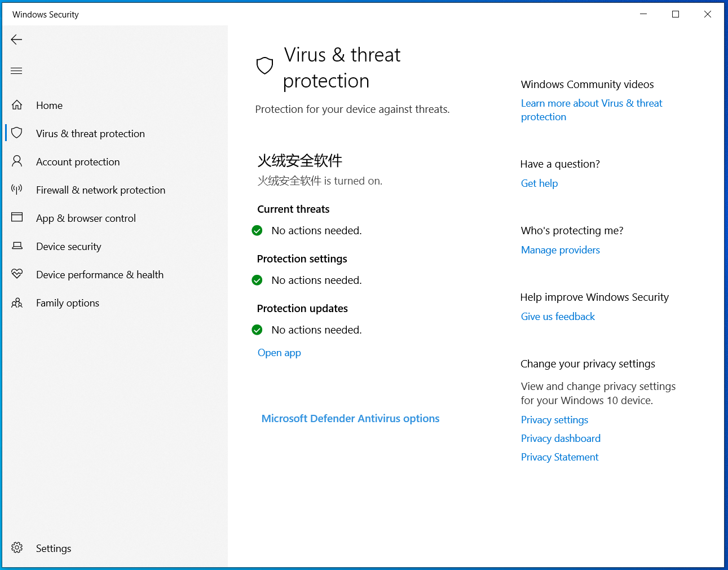
Task: Click Give us feedback link
Action: point(558,317)
